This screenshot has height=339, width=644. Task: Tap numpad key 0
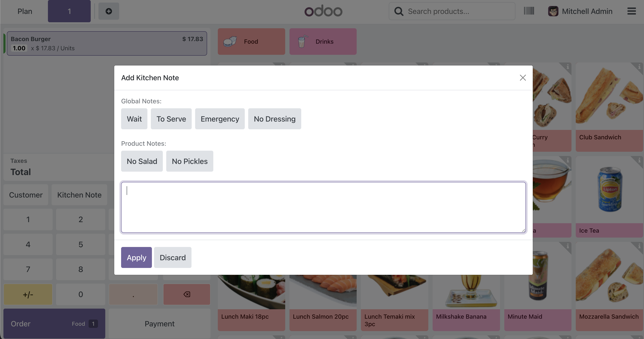click(80, 294)
